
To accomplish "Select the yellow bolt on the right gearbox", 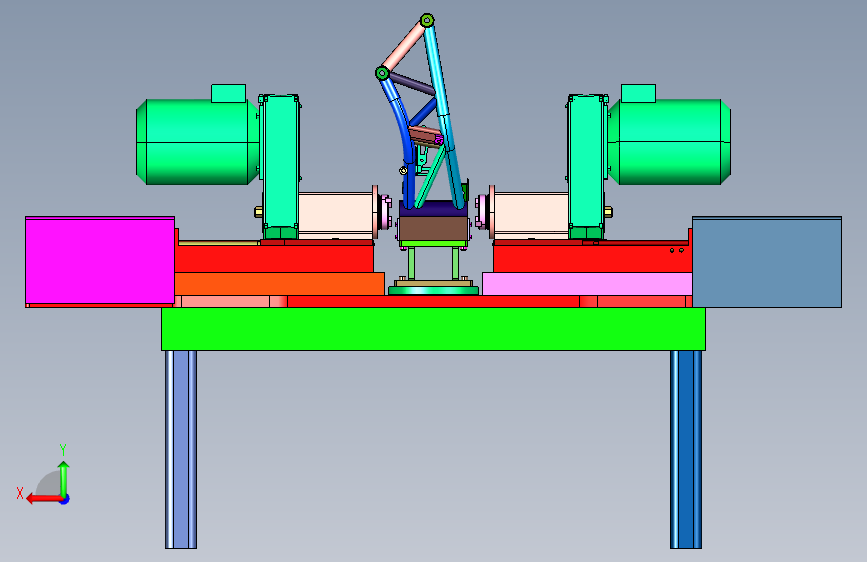I will [608, 212].
